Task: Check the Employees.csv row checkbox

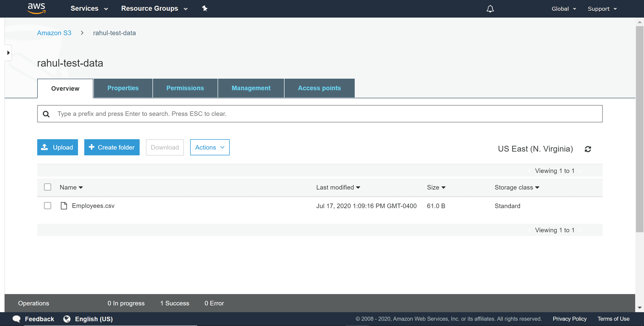Action: click(47, 206)
